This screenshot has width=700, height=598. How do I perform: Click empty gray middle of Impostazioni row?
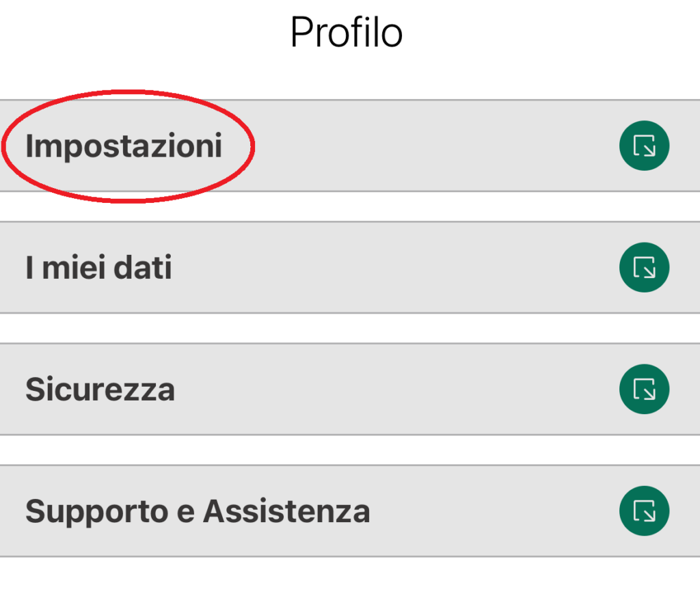[424, 146]
